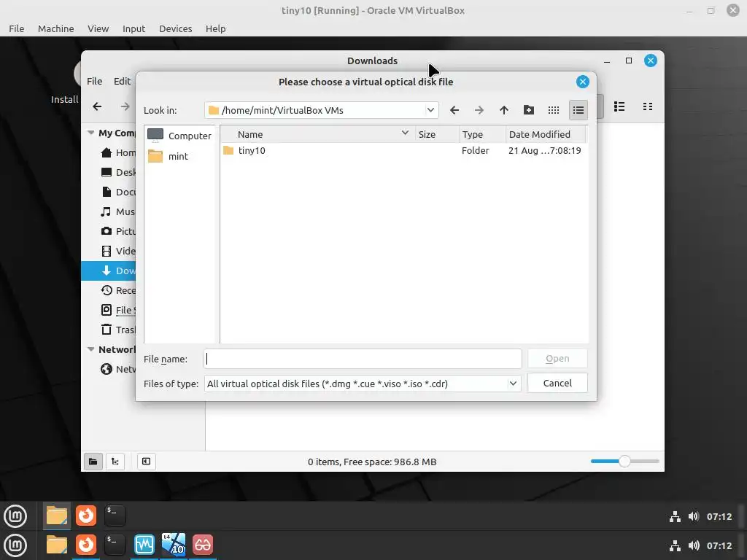The height and width of the screenshot is (560, 747).
Task: Sort by the Size column header
Action: [436, 134]
